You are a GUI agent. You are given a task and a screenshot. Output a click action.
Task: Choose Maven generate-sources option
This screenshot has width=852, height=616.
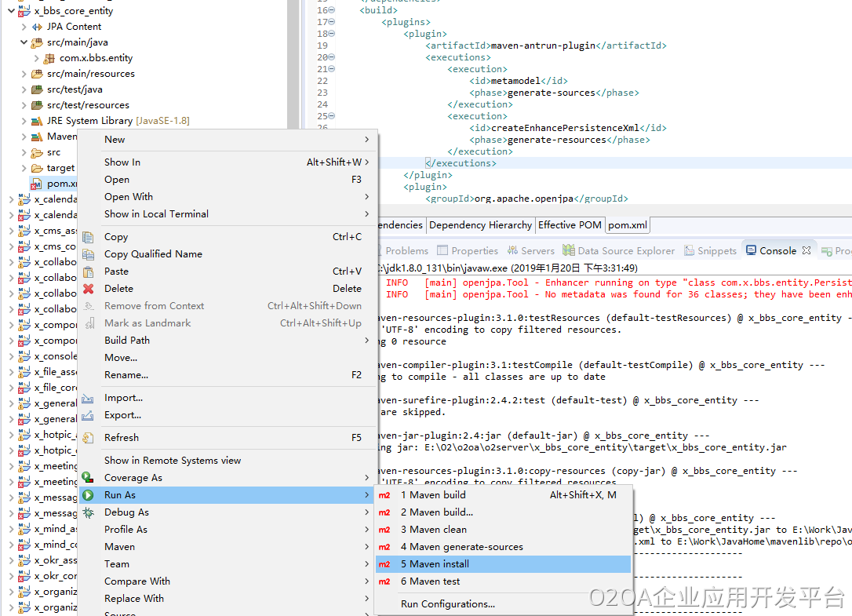coord(461,547)
